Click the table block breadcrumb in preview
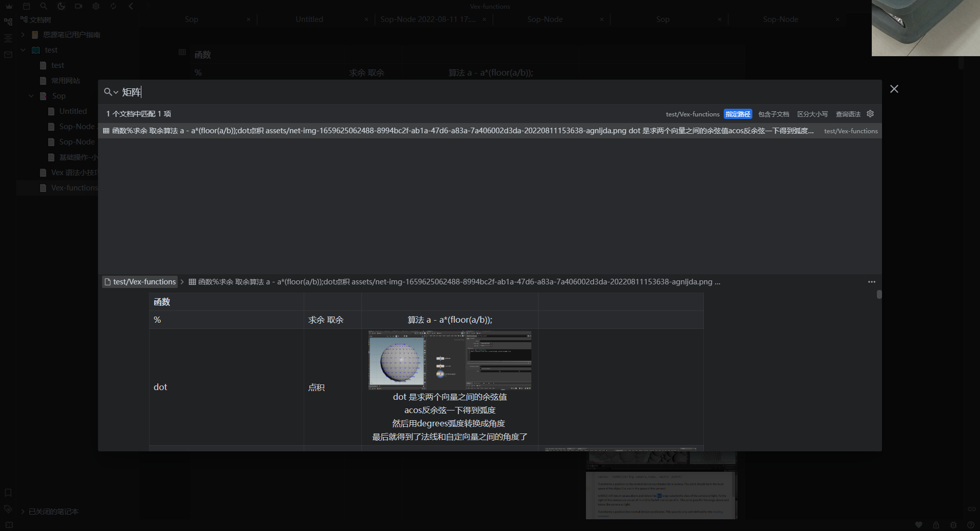The image size is (980, 531). click(x=454, y=282)
